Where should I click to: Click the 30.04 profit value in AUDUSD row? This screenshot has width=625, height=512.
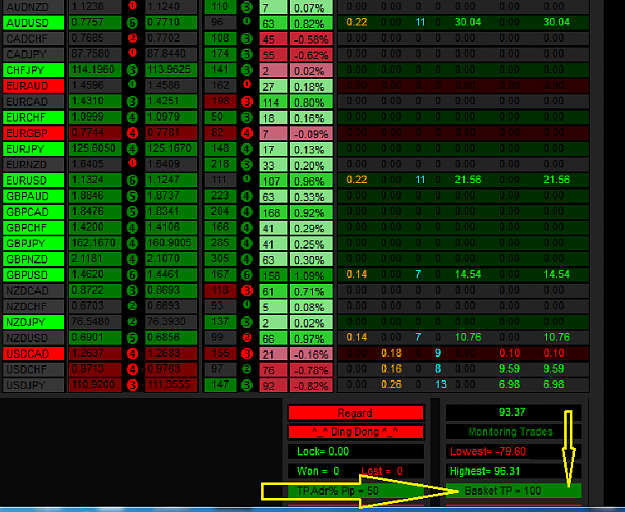click(468, 22)
